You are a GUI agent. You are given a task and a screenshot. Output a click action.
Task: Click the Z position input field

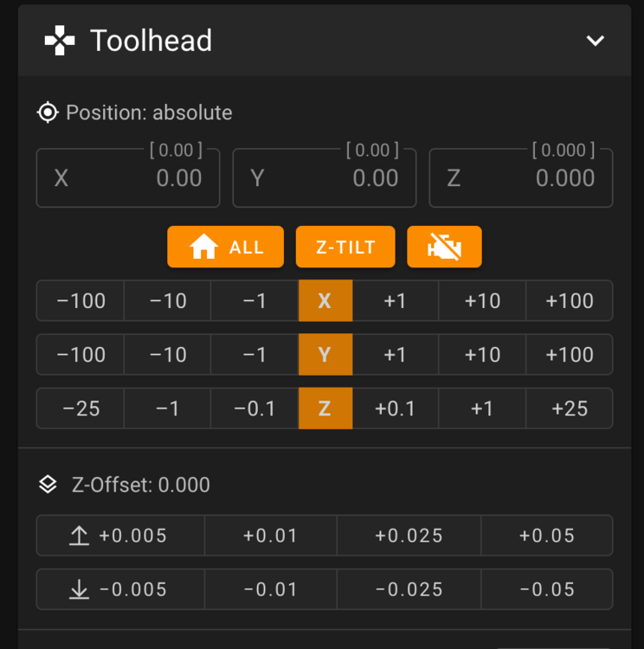[521, 178]
